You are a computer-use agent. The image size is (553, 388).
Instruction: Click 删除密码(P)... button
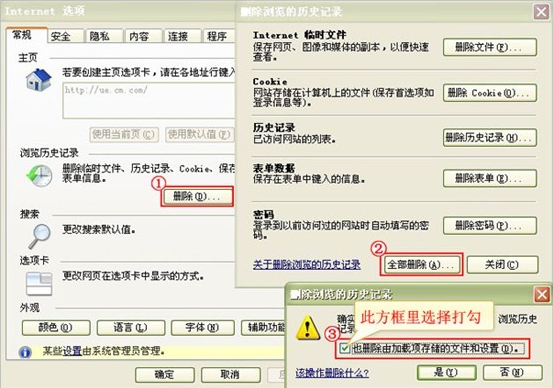click(x=490, y=225)
